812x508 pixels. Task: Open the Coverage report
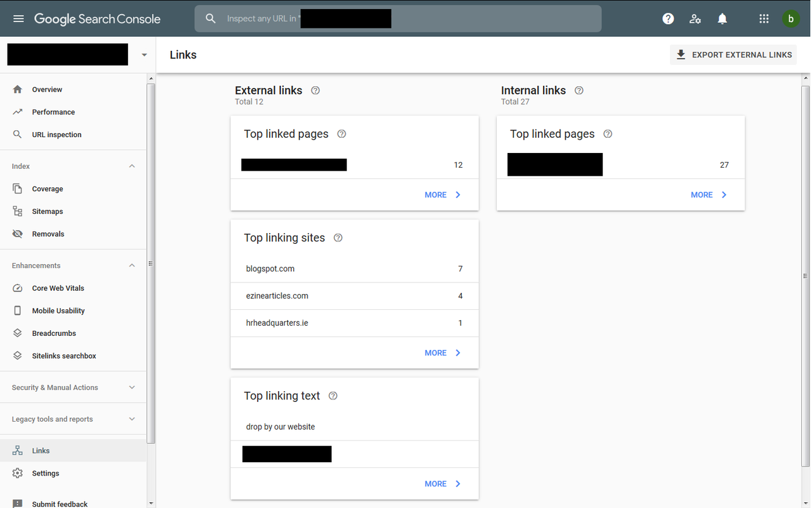[x=73, y=189]
